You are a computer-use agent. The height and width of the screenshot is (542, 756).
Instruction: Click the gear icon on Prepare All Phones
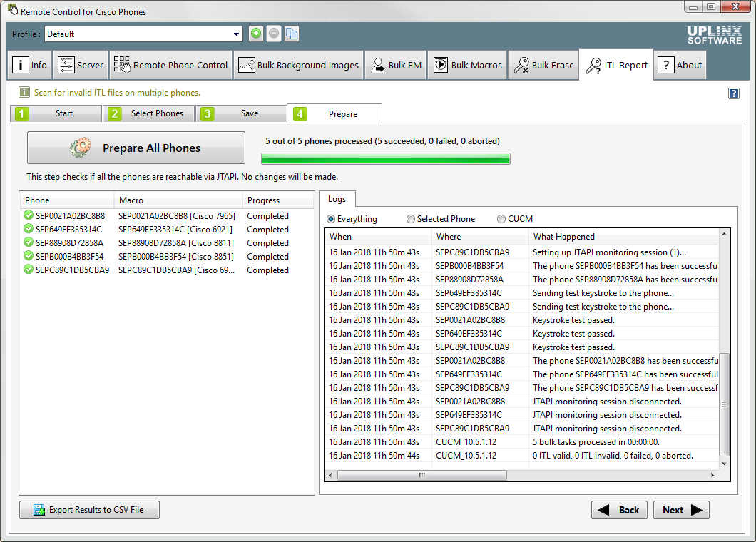point(80,148)
